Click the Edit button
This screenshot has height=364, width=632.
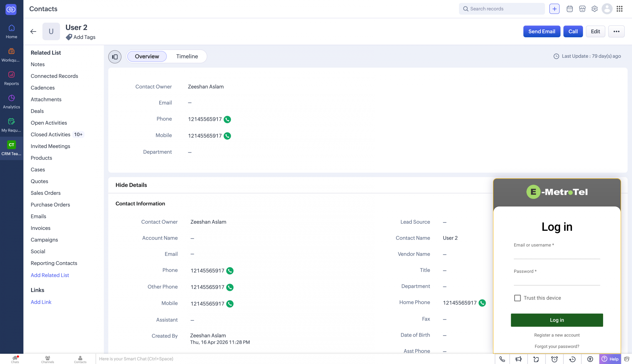point(595,32)
